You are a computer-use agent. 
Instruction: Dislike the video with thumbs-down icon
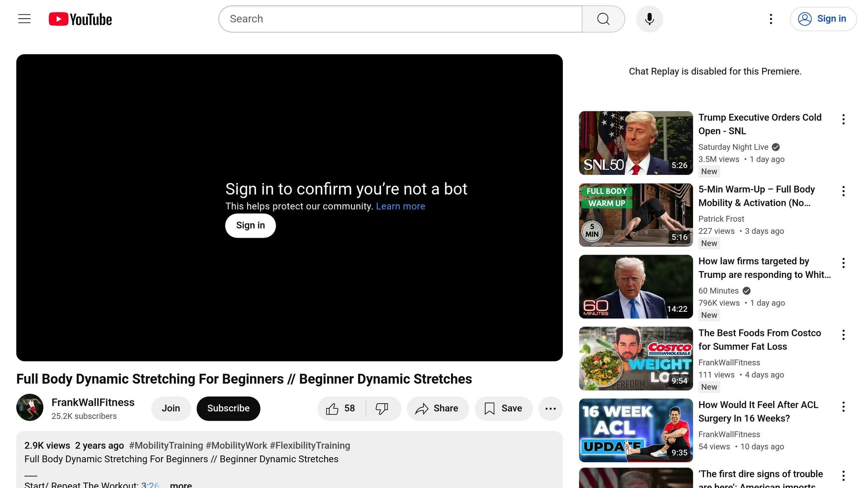383,408
